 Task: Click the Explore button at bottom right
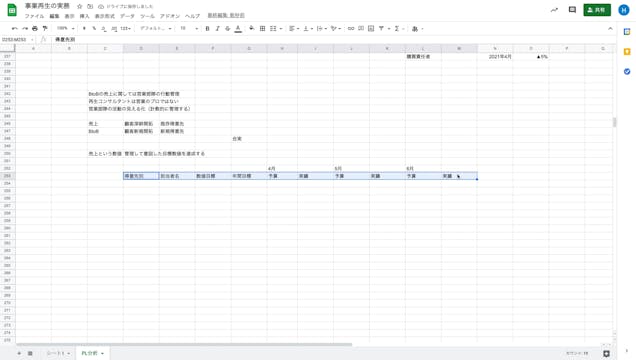pos(606,354)
